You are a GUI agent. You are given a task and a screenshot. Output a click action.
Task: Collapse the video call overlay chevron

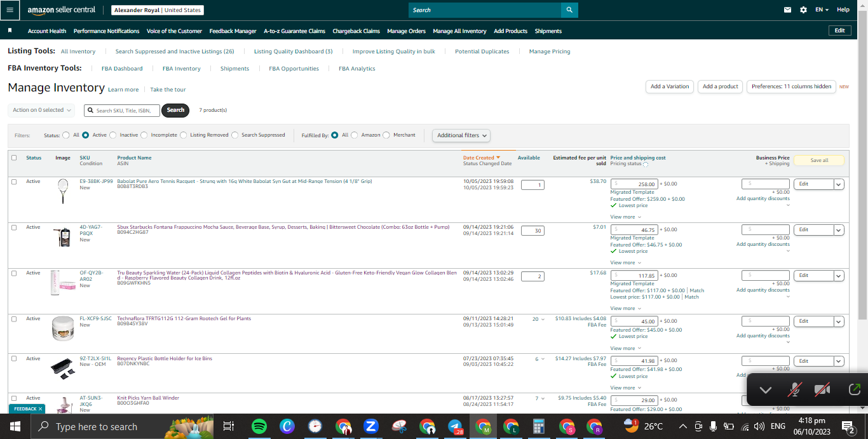coord(766,390)
